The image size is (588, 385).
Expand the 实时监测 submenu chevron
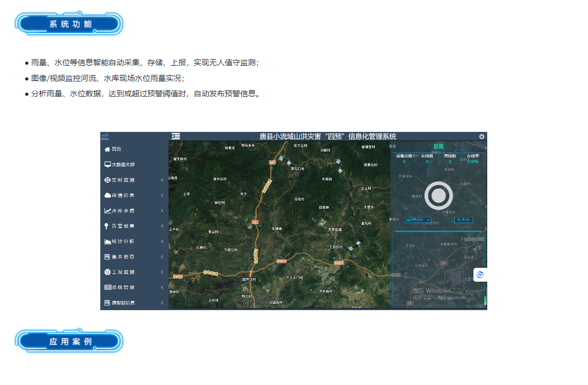point(162,180)
